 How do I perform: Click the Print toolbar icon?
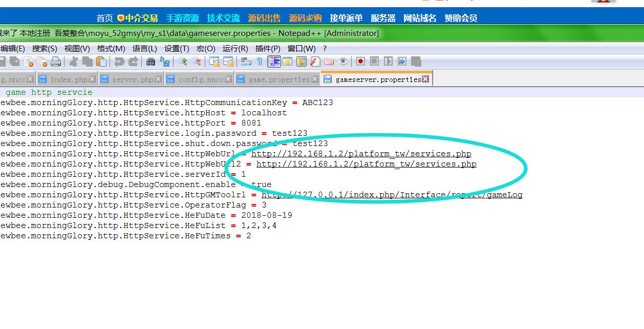(x=56, y=61)
